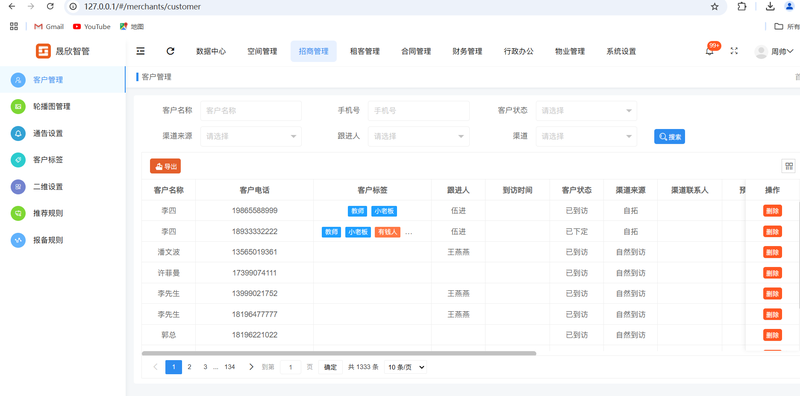Jump to page 134 in pagination

230,367
